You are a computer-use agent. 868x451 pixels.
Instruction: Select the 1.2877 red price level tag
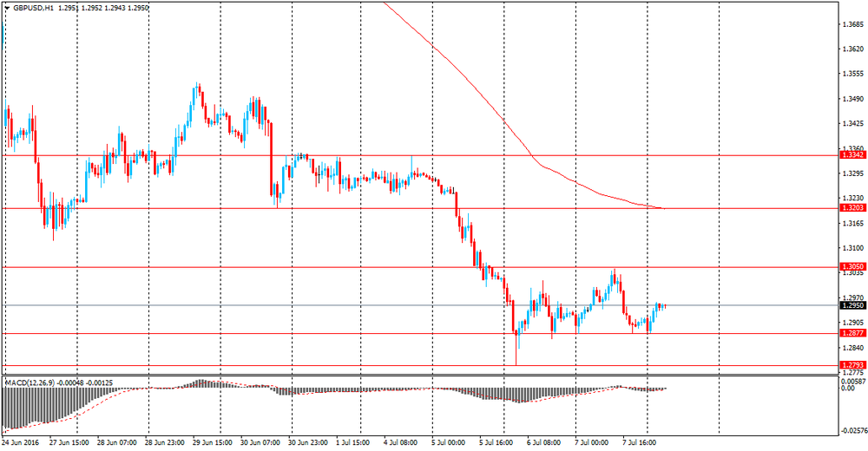pos(853,333)
